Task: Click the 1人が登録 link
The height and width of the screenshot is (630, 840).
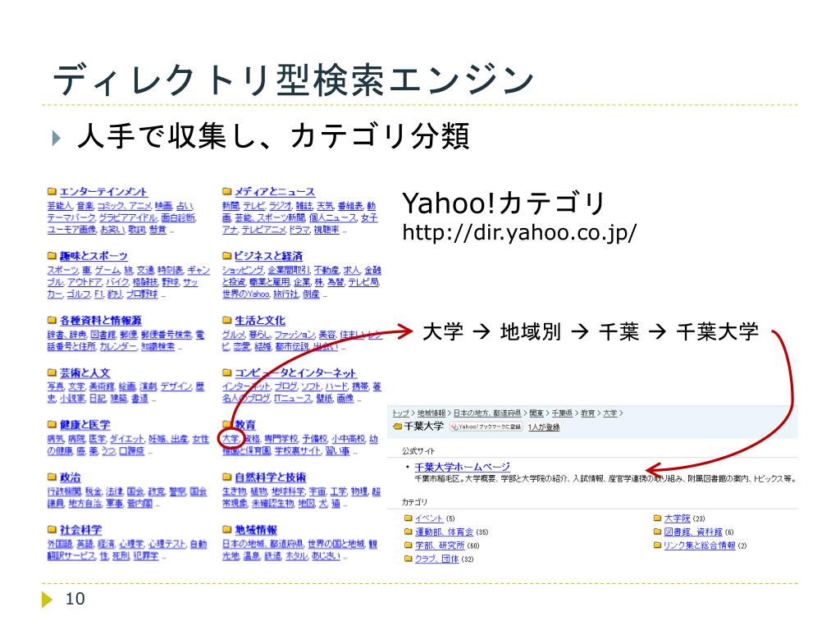Action: (544, 427)
